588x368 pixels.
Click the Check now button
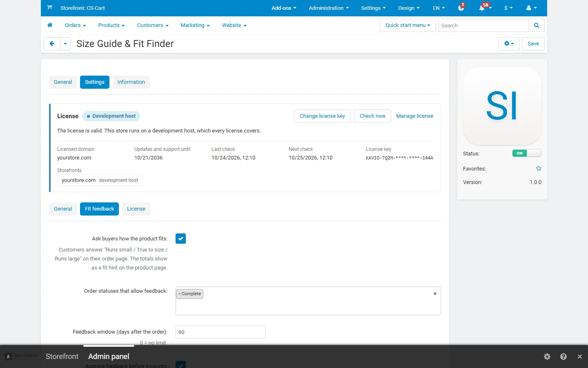tap(372, 116)
